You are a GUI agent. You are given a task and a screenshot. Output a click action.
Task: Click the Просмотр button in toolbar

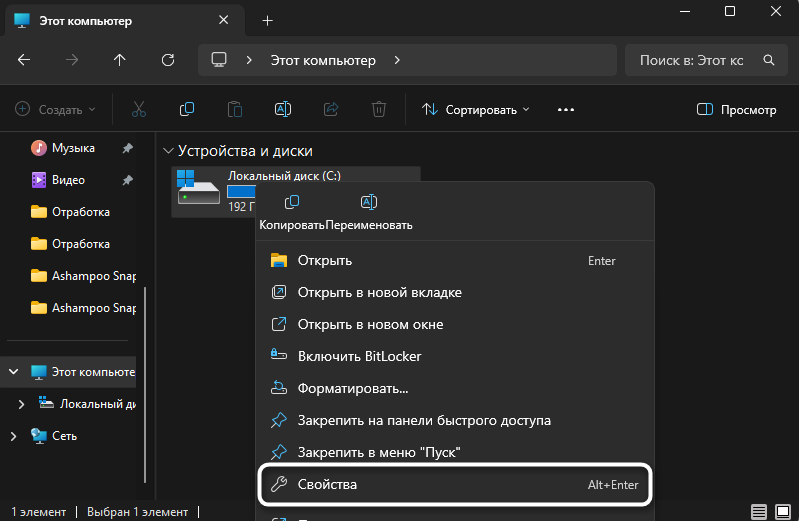coord(736,109)
